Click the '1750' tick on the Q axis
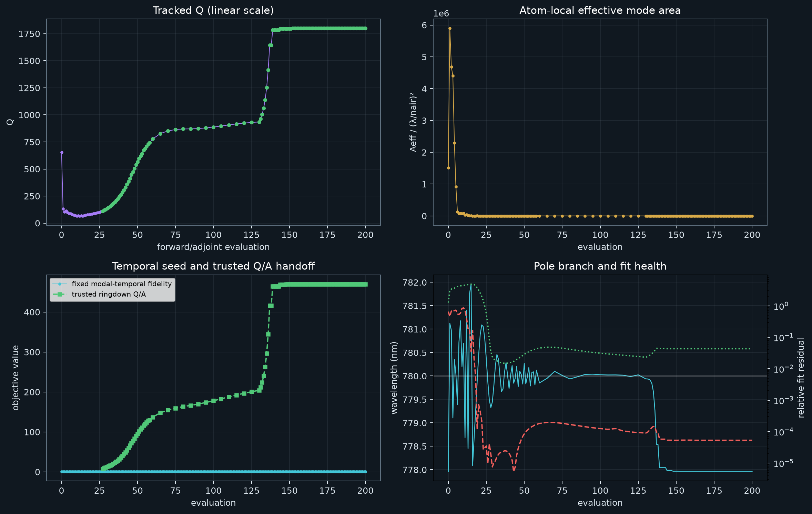Image resolution: width=812 pixels, height=514 pixels. (x=29, y=34)
